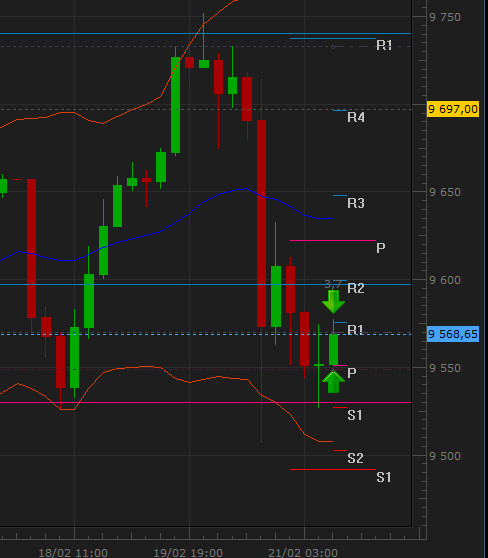Viewport: 488px width, 558px height.
Task: Click the R3 pivot level label
Action: pos(356,203)
